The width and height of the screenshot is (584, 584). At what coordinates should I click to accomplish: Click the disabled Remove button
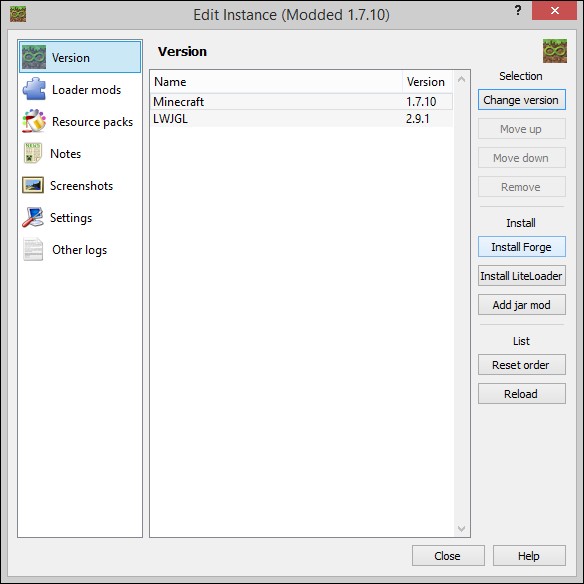pos(522,187)
